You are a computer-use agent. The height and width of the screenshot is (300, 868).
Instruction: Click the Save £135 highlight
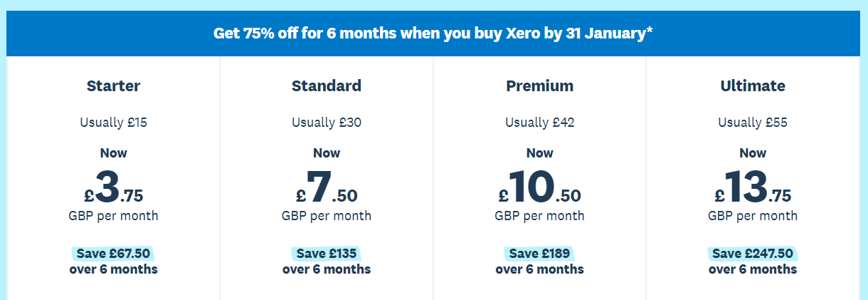[x=326, y=254]
